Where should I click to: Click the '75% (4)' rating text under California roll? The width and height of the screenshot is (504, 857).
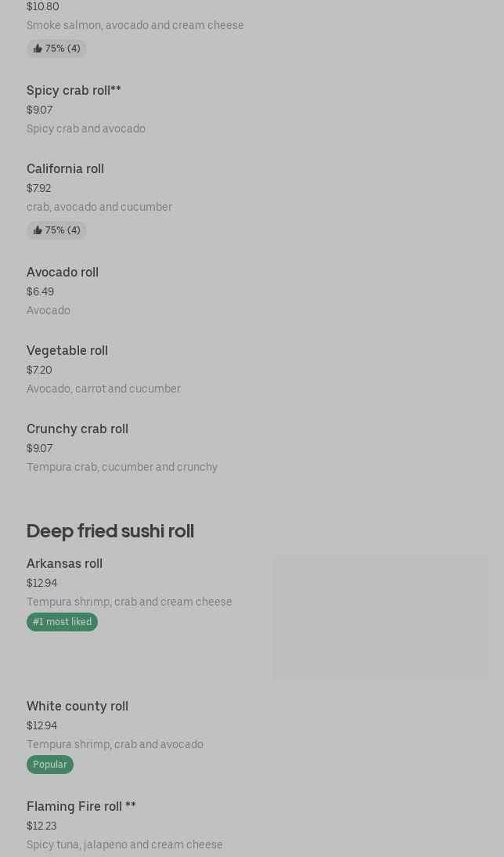(x=63, y=230)
